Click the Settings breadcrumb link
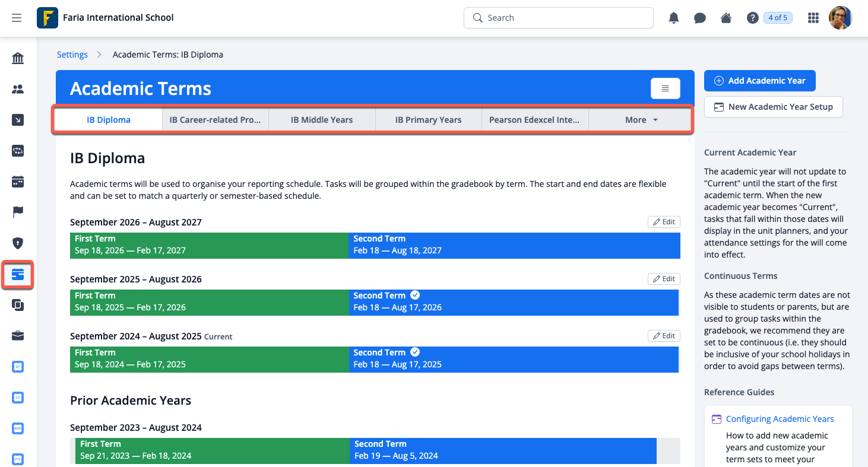Image resolution: width=868 pixels, height=467 pixels. 72,55
